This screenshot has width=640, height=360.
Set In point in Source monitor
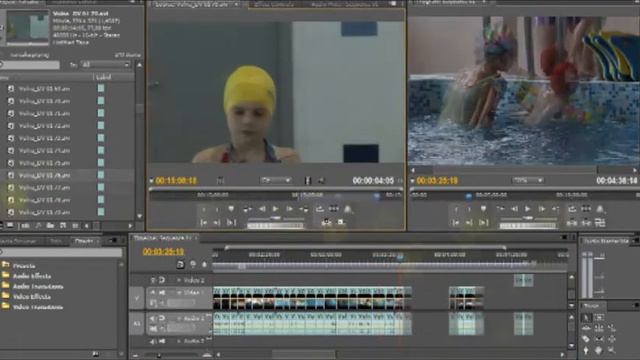204,209
